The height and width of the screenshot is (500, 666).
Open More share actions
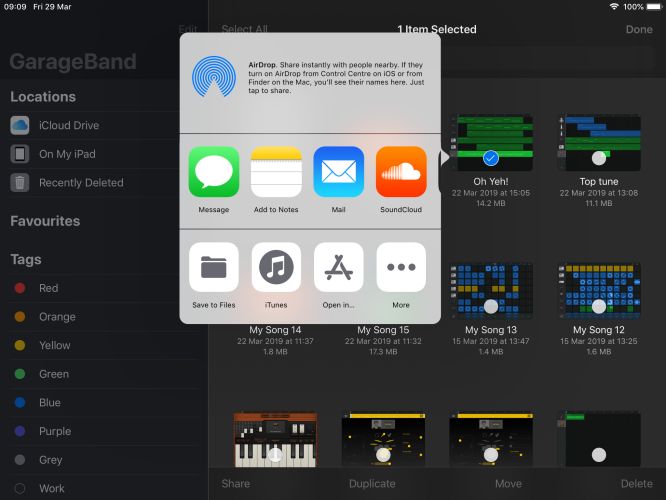pos(401,267)
